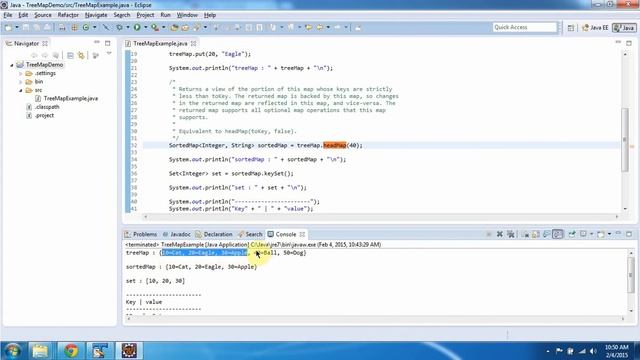Image resolution: width=640 pixels, height=360 pixels.
Task: Maximize the Console view panel
Action: point(629,234)
